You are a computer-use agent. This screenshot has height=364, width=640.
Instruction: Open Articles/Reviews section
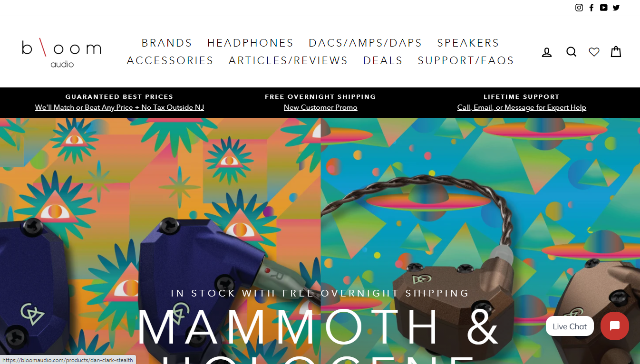(288, 60)
